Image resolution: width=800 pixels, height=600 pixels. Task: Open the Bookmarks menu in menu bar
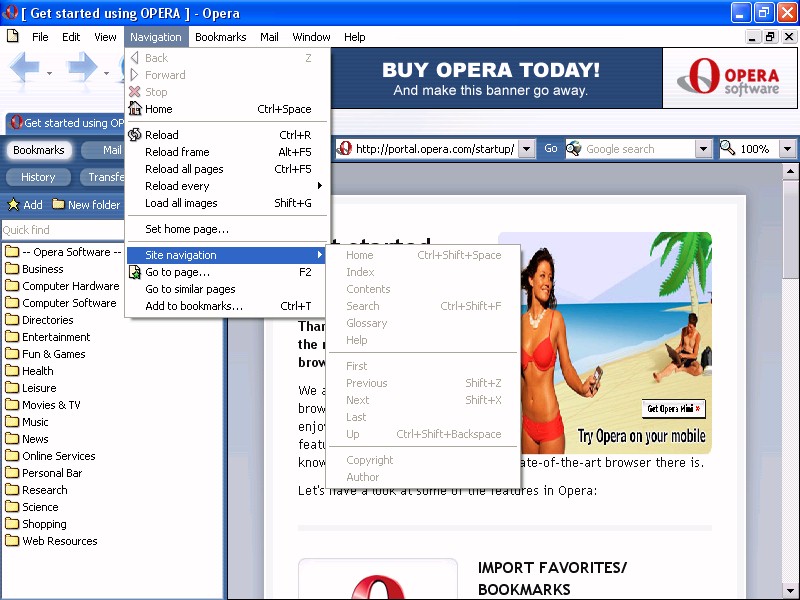click(x=220, y=37)
